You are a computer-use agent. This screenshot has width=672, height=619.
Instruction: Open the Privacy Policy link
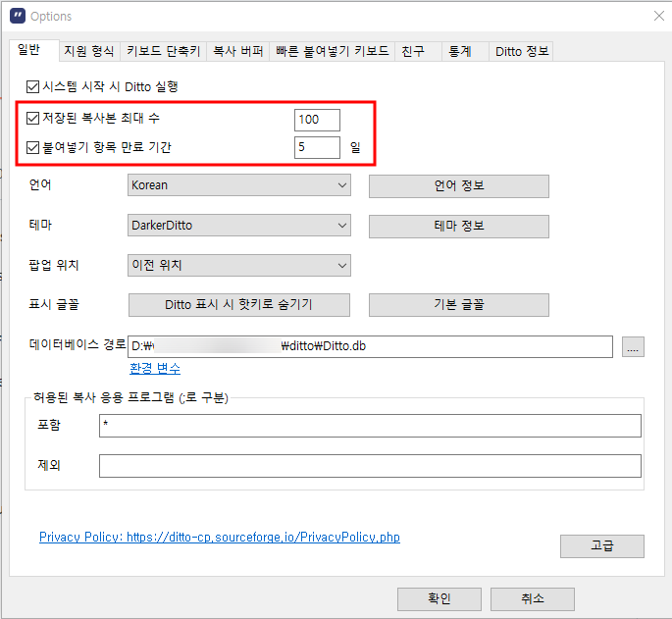[x=220, y=538]
